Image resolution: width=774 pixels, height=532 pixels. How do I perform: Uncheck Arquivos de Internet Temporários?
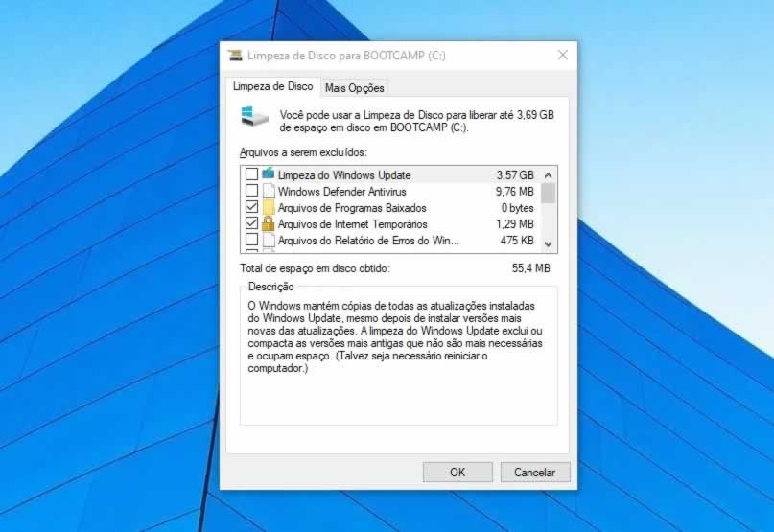[251, 223]
